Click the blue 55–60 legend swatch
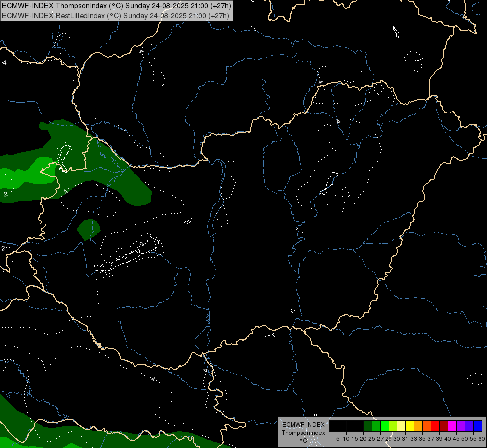487x448 pixels. [x=478, y=426]
